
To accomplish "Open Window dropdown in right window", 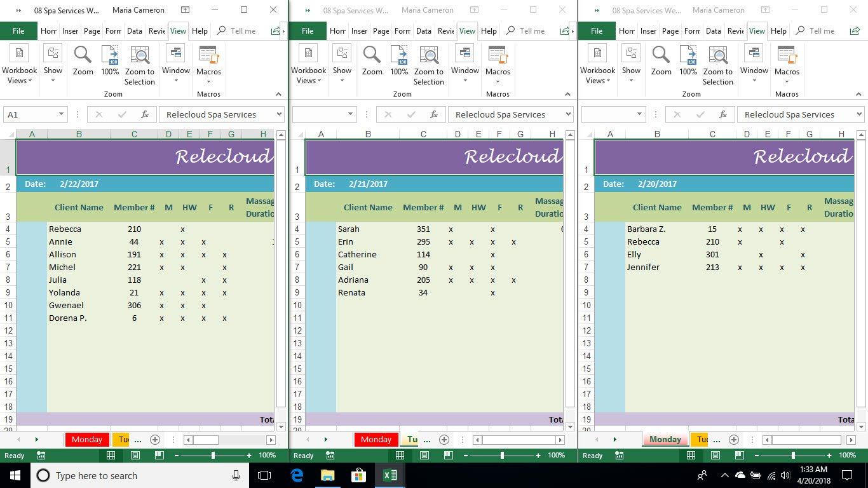I will tap(754, 65).
